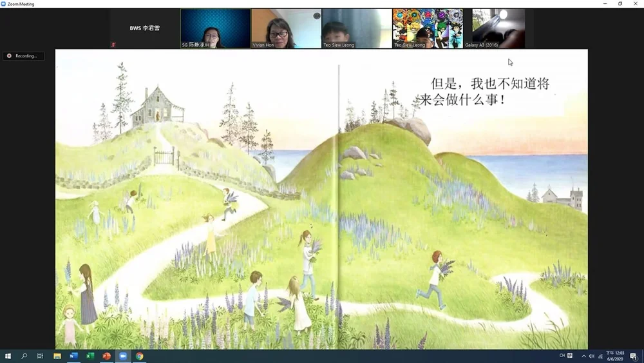The image size is (644, 363).
Task: Select Teo Siew Leong video with boy's face
Action: tap(357, 28)
